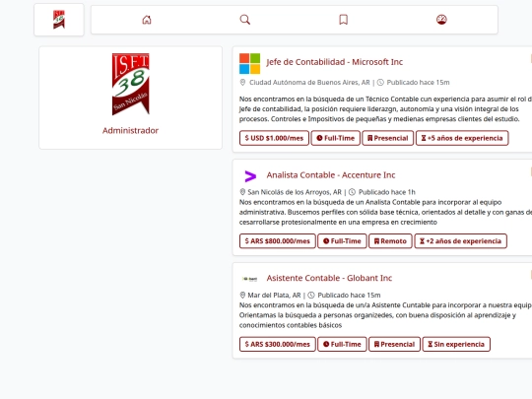Viewport: 532px width, 399px height.
Task: Click the 'Publicado hace 1h' text
Action: click(387, 192)
